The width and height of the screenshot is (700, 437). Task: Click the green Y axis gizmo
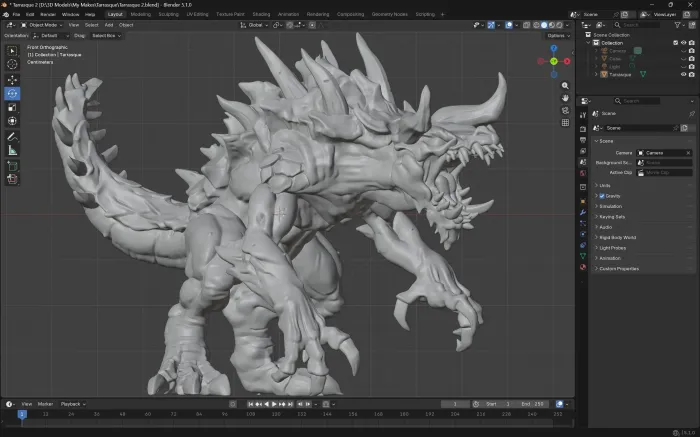[554, 61]
